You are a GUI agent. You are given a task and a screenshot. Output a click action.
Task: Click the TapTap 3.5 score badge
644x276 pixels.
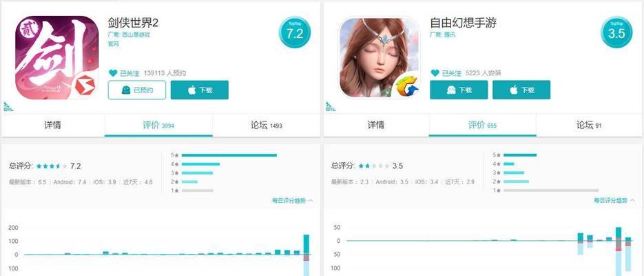[x=616, y=32]
